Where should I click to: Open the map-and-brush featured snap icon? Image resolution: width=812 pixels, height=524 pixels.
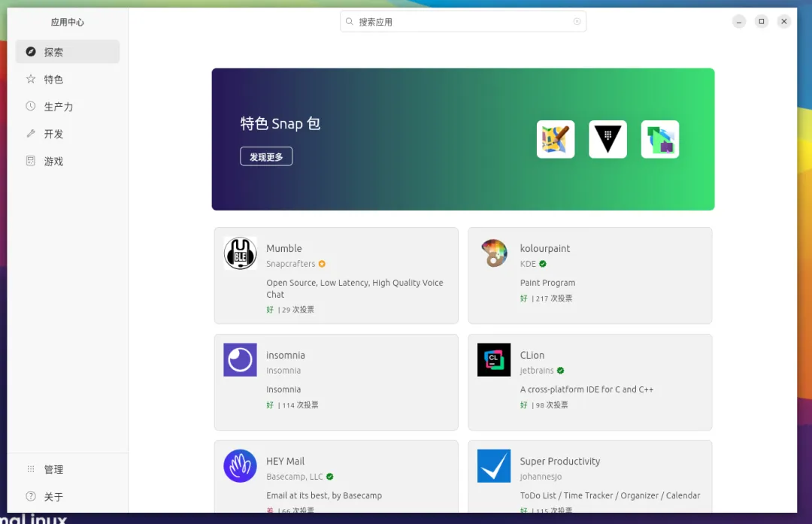556,139
